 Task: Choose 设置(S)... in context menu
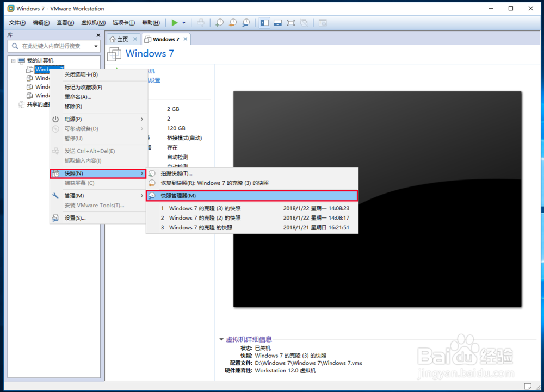click(98, 218)
